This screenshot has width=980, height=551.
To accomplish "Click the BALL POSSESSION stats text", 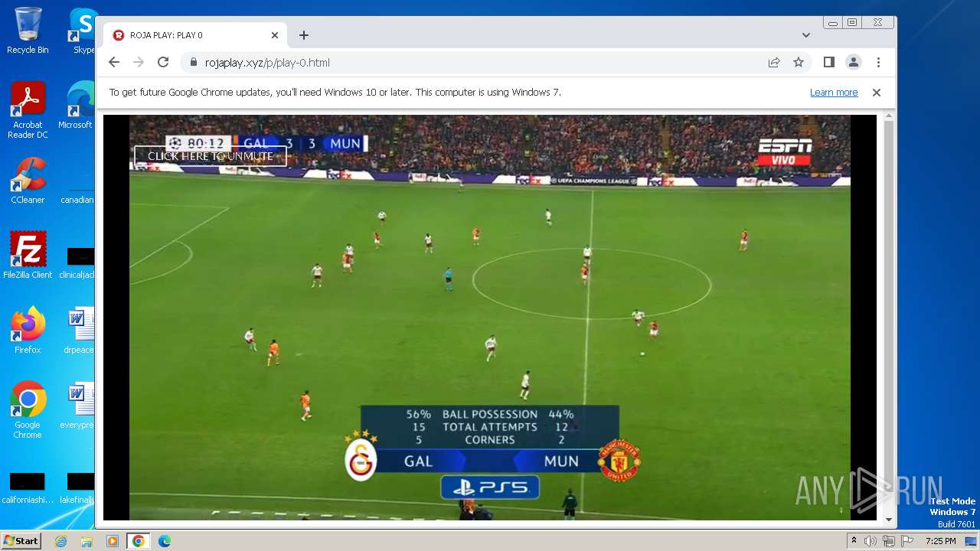I will pos(490,414).
